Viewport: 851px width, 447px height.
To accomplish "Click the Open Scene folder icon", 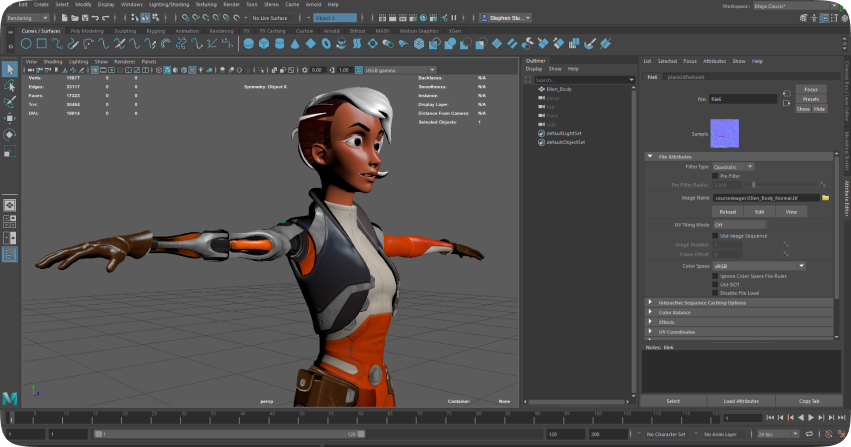I will (x=75, y=18).
